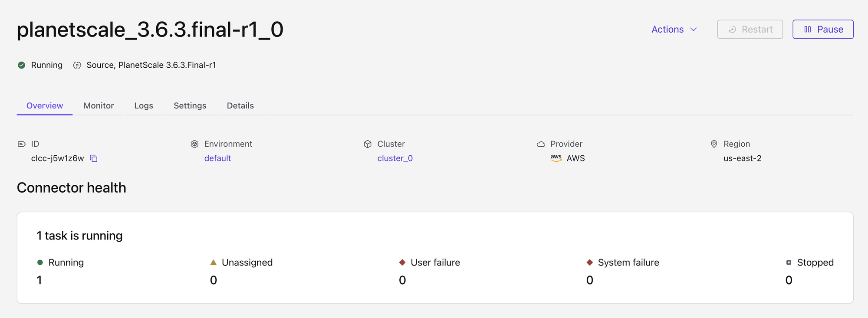
Task: Click the green Running task dot
Action: click(x=40, y=262)
